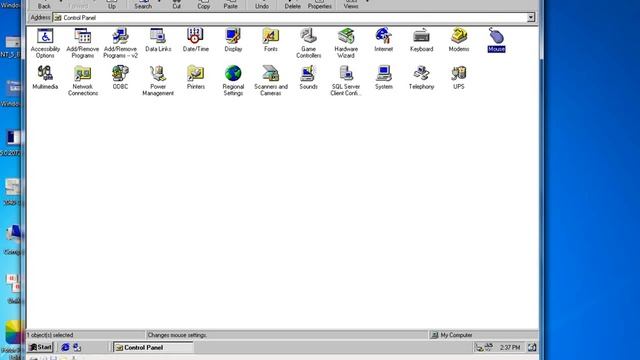This screenshot has height=360, width=640.
Task: Open Date/Time settings
Action: pos(196,40)
